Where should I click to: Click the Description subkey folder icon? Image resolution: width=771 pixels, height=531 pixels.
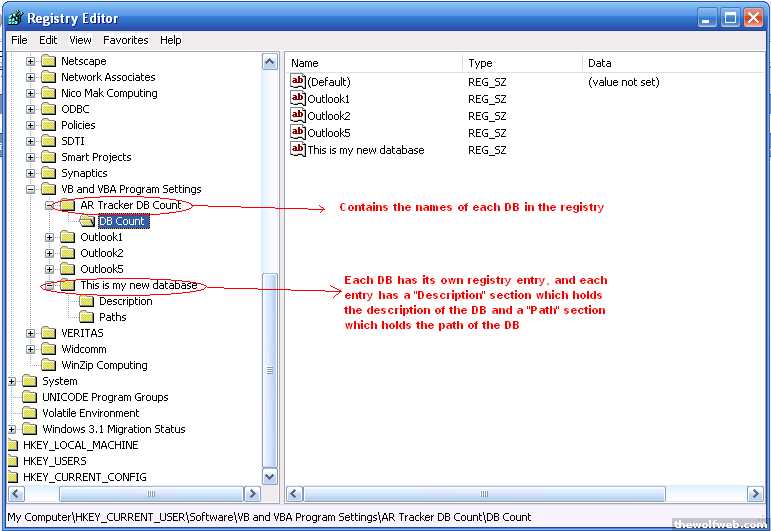click(x=87, y=301)
